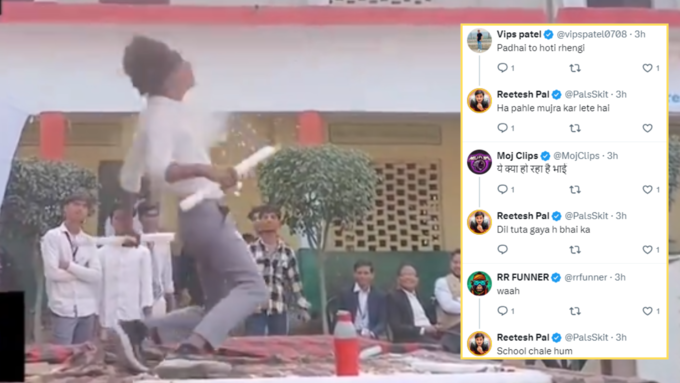Like the 'Dil tuta gaya h bhai ka' reply

[x=647, y=249]
